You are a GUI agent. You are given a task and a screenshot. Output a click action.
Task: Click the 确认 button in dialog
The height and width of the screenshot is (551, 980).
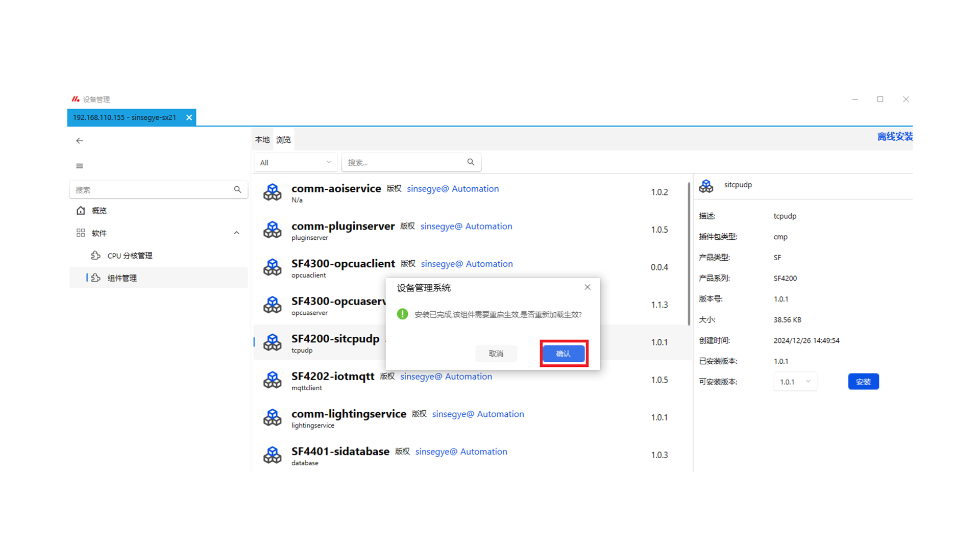(563, 354)
